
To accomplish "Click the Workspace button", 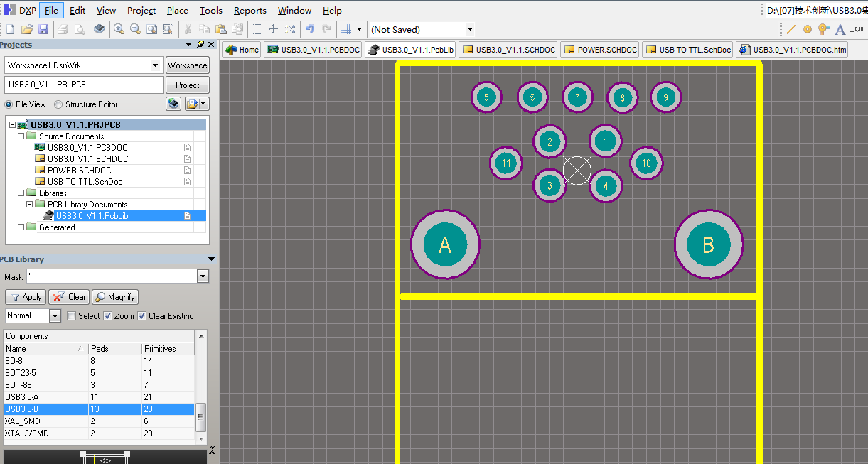I will click(188, 65).
